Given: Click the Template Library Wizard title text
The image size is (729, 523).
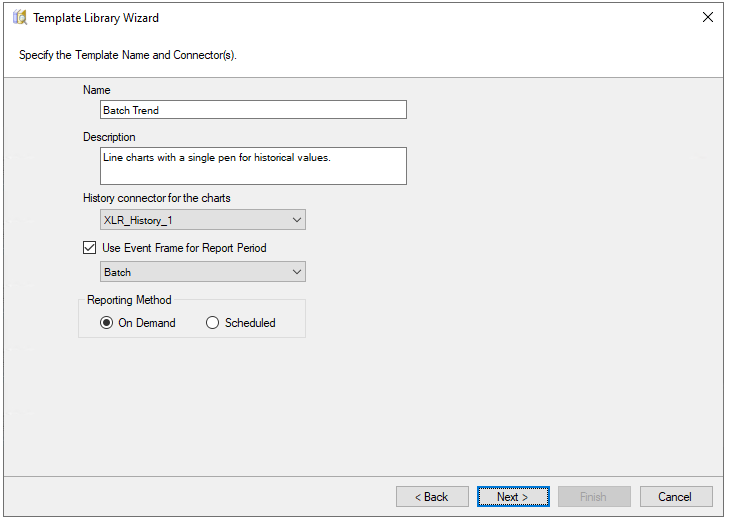Looking at the screenshot, I should 96,18.
